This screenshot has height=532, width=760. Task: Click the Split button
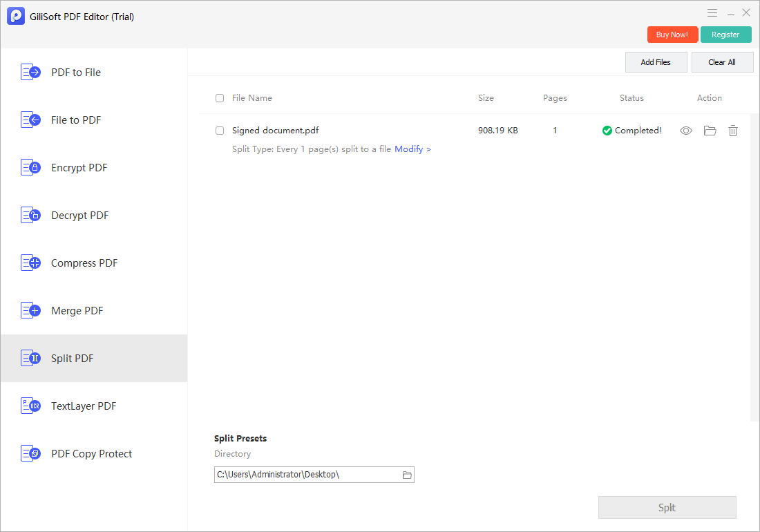[x=667, y=507]
